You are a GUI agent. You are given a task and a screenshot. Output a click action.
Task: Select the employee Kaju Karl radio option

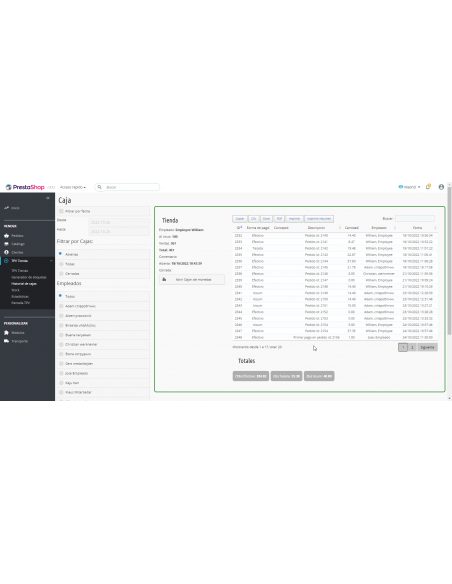click(x=61, y=383)
